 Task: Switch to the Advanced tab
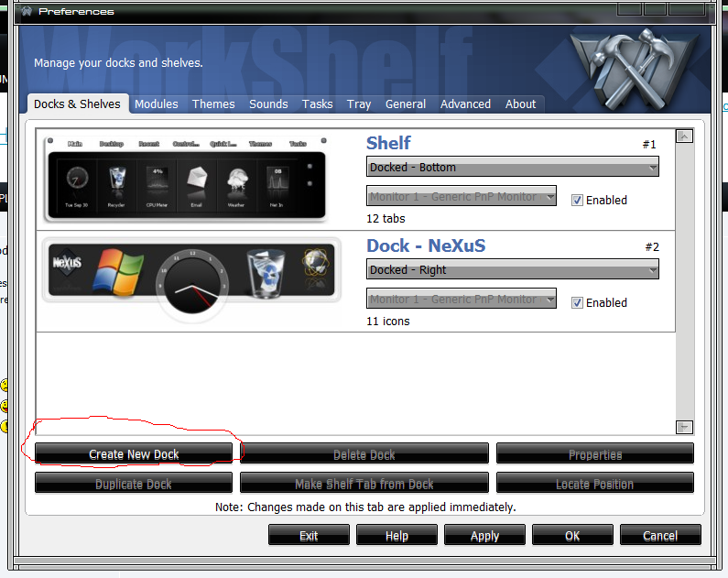465,104
